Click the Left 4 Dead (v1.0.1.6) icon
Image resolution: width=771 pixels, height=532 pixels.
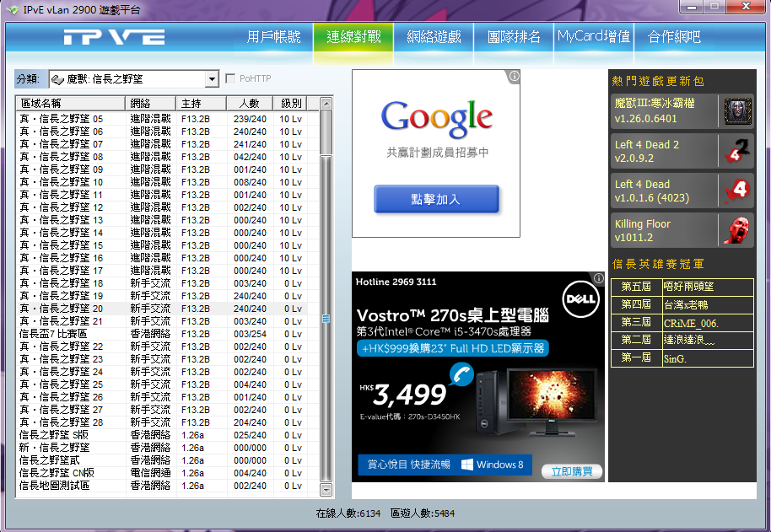coord(736,191)
